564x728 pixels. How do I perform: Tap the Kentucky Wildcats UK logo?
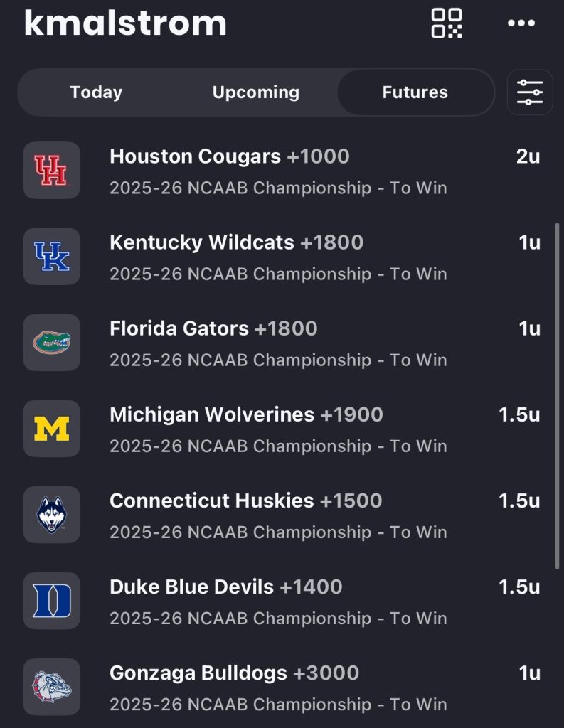pos(52,257)
